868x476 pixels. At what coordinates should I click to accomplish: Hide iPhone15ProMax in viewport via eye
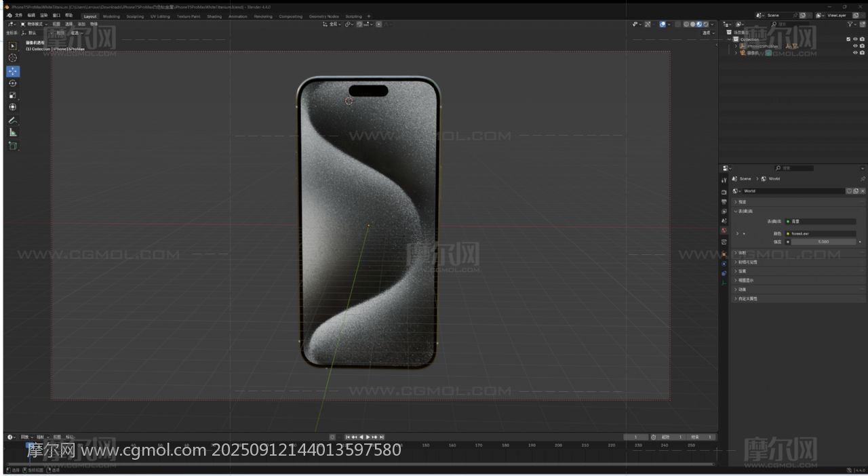[x=855, y=46]
